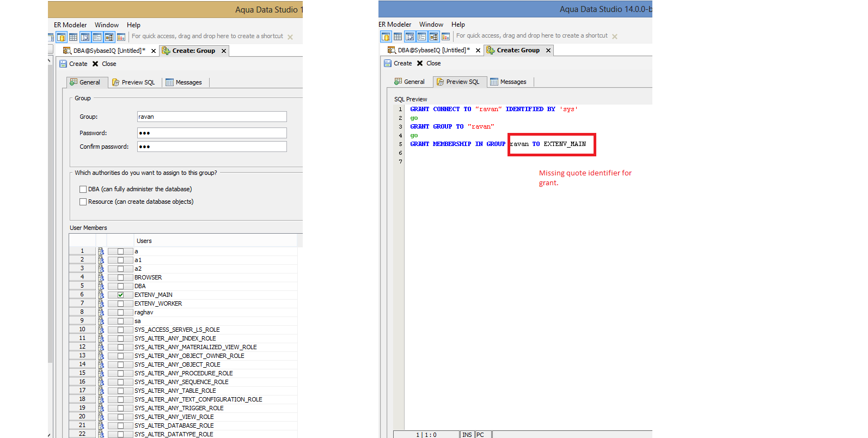Switch to Preview SQL tab in left window

(133, 82)
